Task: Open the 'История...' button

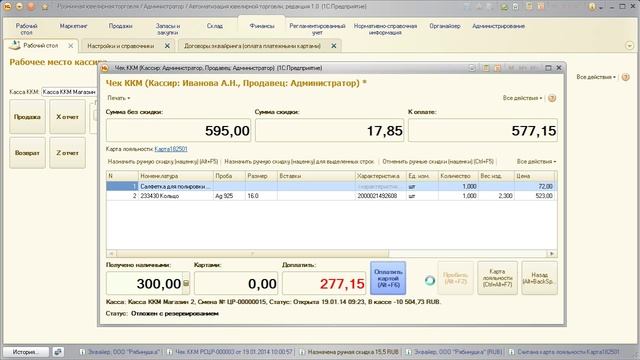Action: 26,351
